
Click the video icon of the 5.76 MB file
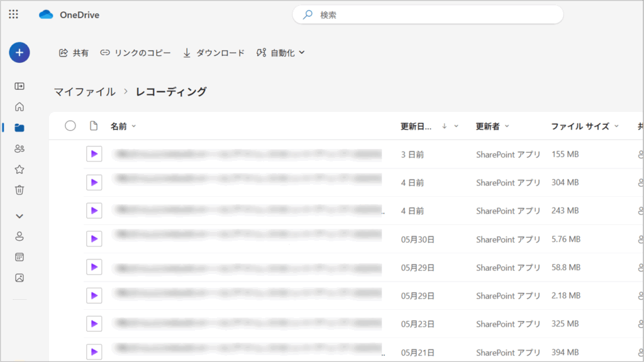(x=94, y=239)
